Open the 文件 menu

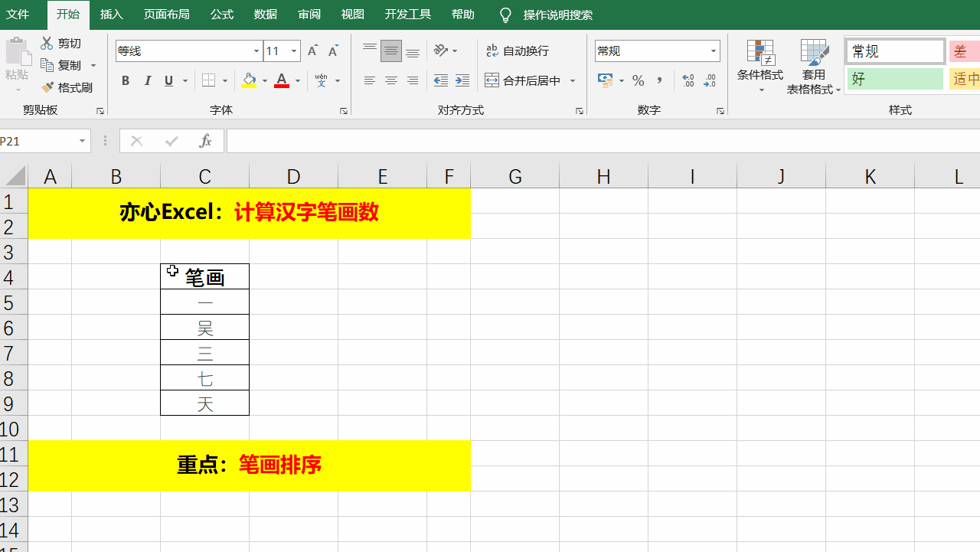[x=18, y=15]
